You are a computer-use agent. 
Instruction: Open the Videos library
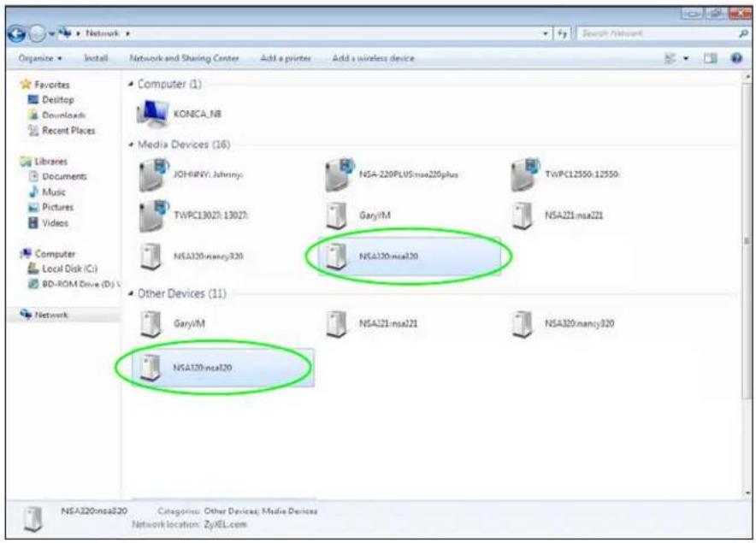click(55, 223)
